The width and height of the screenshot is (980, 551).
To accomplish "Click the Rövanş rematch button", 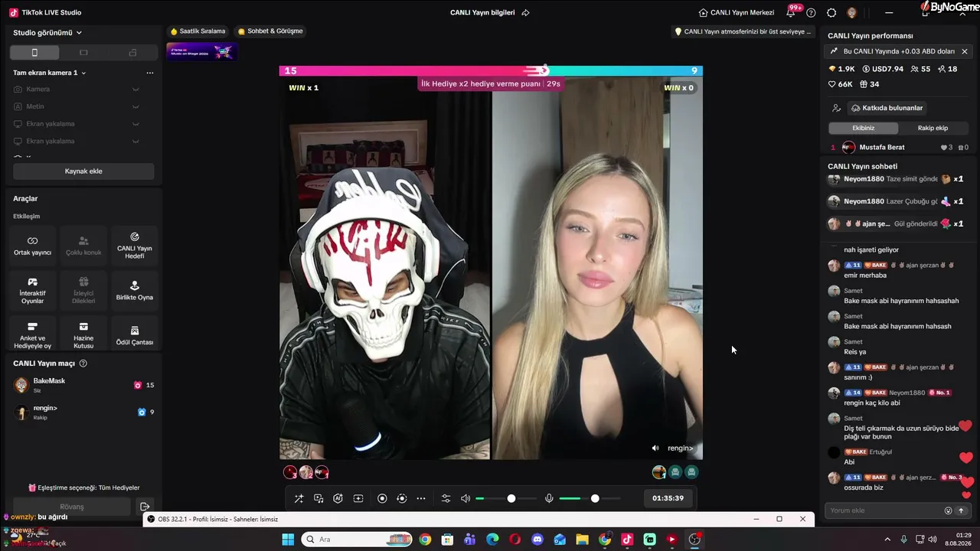I will (x=72, y=507).
